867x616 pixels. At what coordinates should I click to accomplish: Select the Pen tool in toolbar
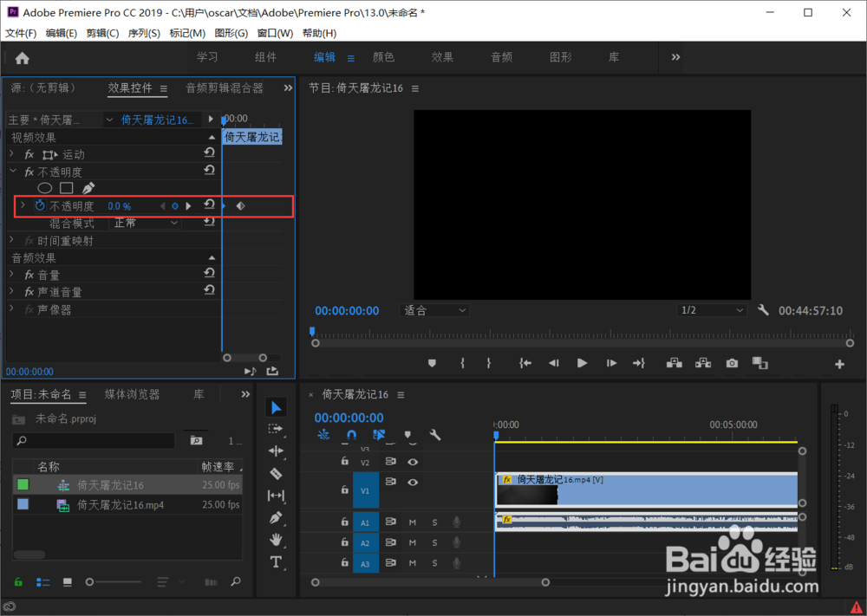coord(276,517)
